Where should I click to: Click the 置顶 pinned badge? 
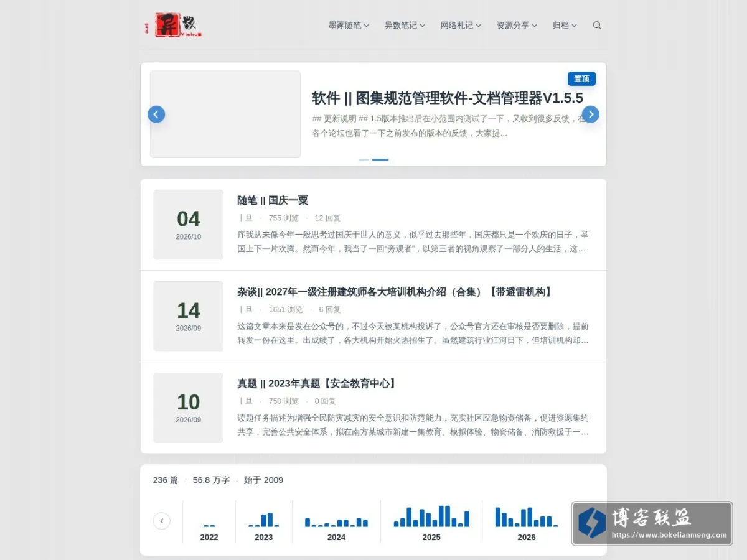pyautogui.click(x=581, y=78)
